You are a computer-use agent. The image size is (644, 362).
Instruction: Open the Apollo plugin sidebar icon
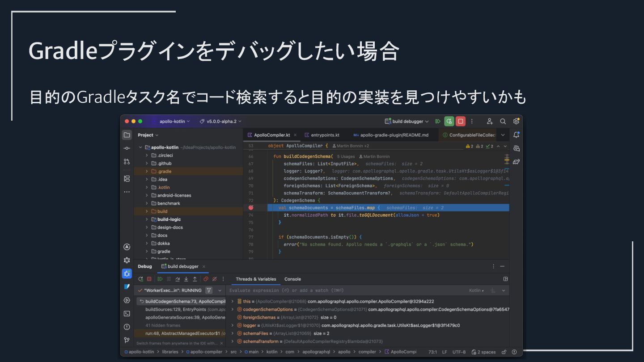pos(127,247)
